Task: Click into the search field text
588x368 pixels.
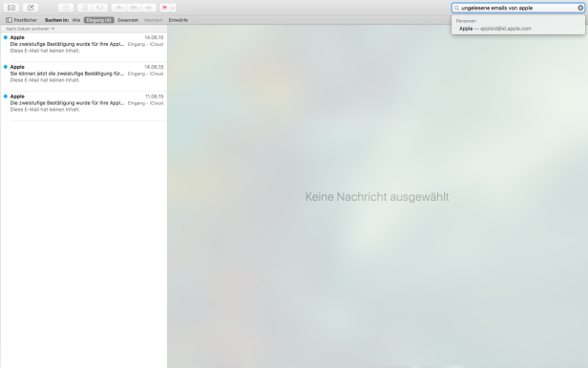Action: pyautogui.click(x=497, y=8)
